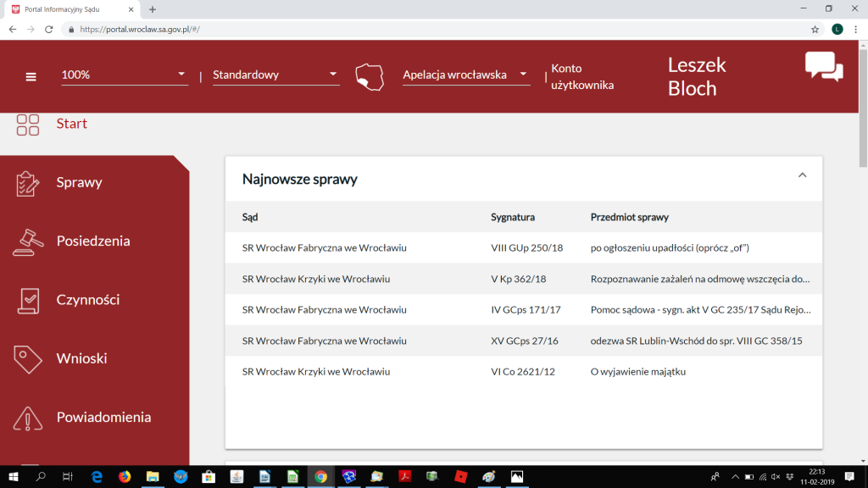The height and width of the screenshot is (488, 868).
Task: Click the Wnioski tag icon
Action: [28, 359]
